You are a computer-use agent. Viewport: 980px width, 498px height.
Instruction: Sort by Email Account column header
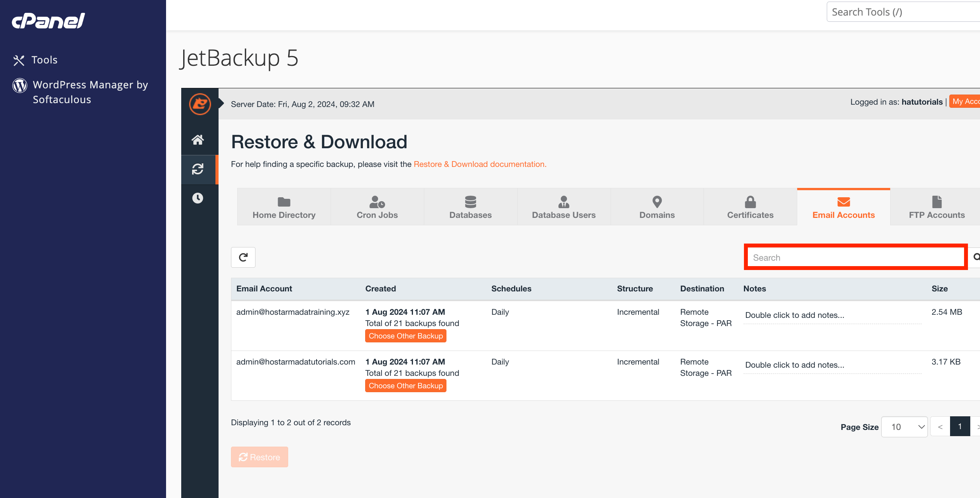click(264, 289)
